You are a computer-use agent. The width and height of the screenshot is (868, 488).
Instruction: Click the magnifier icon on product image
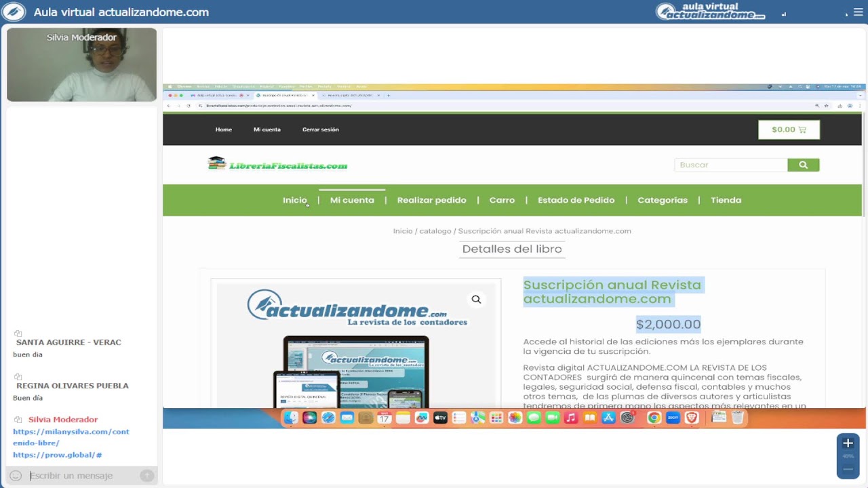476,299
